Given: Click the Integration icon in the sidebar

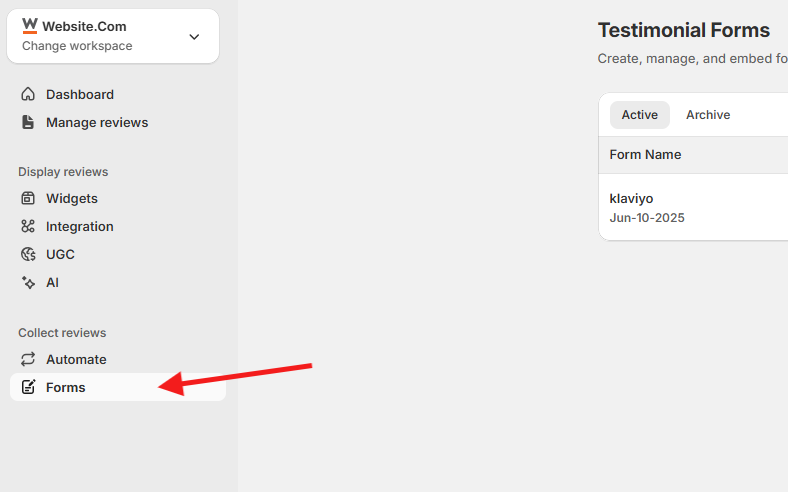Looking at the screenshot, I should coord(28,227).
